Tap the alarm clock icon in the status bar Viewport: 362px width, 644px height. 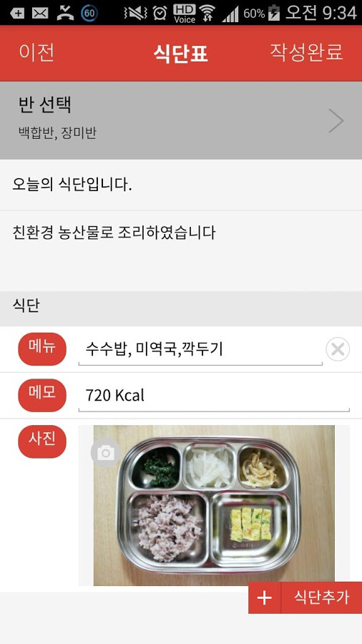(x=160, y=13)
